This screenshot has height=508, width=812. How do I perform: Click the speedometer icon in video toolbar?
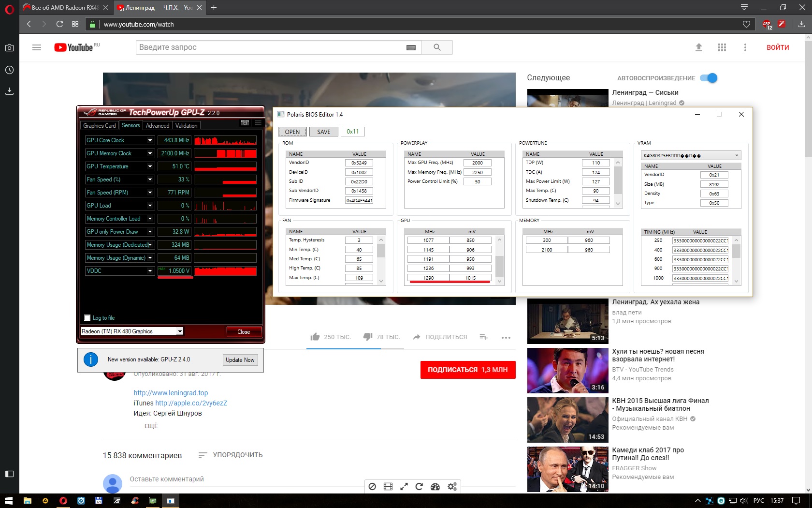(435, 486)
